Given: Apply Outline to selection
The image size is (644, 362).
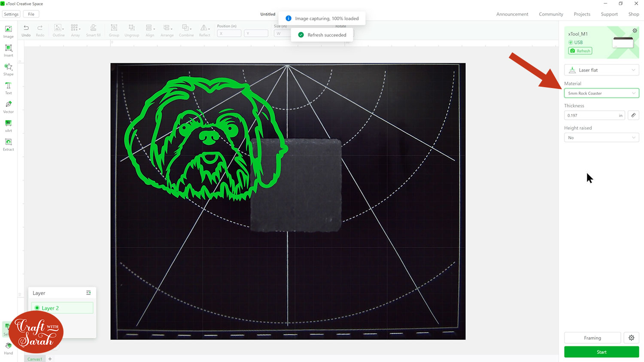Looking at the screenshot, I should [58, 30].
